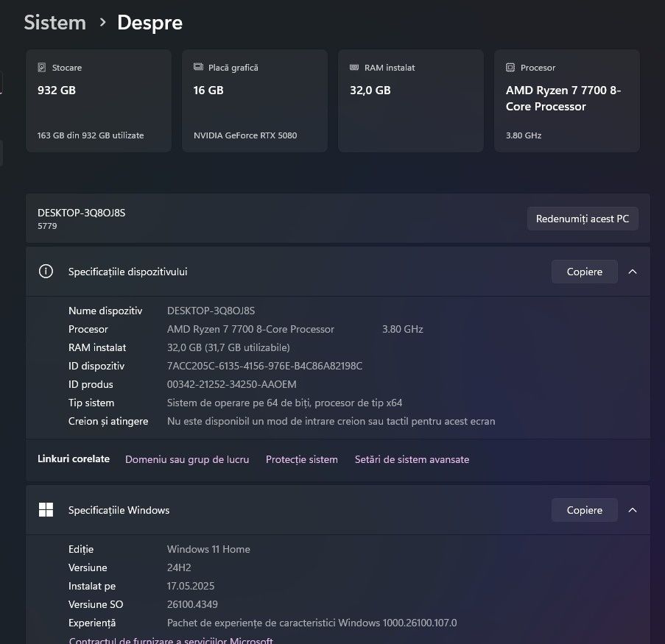Image resolution: width=665 pixels, height=644 pixels.
Task: Click the Specificațiile Windows header text
Action: coord(119,510)
